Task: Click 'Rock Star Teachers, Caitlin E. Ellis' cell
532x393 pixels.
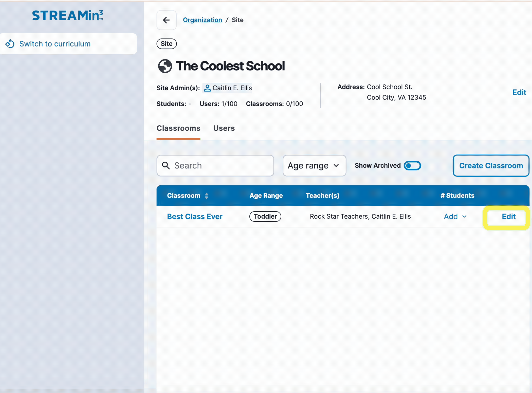Action: click(x=360, y=217)
